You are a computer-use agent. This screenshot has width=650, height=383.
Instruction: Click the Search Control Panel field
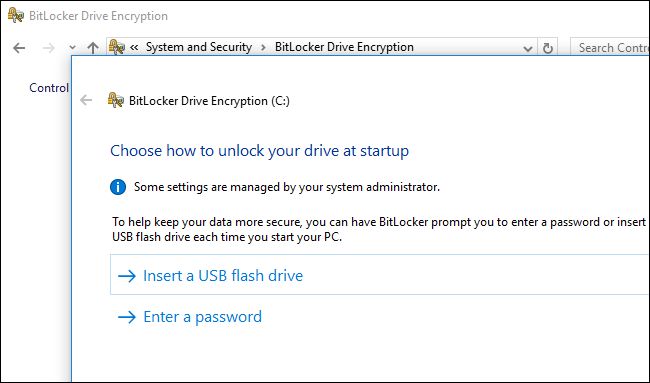pyautogui.click(x=610, y=48)
